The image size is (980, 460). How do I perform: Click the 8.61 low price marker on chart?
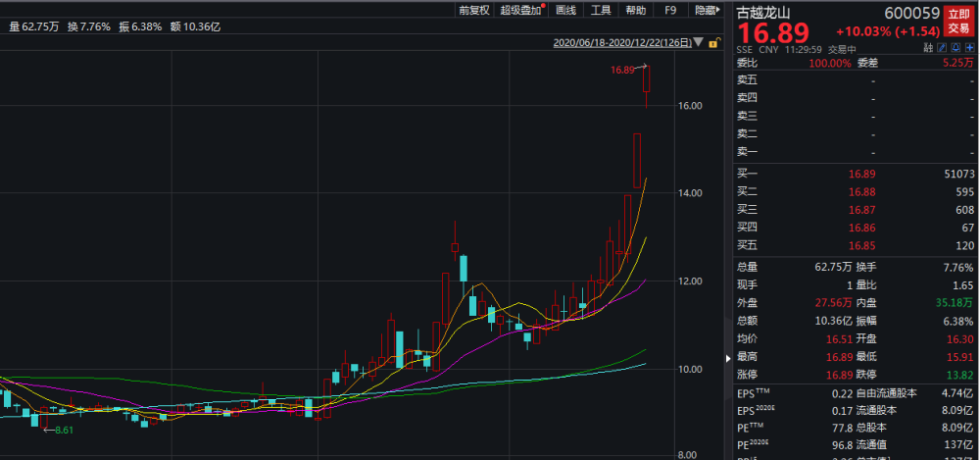click(65, 430)
